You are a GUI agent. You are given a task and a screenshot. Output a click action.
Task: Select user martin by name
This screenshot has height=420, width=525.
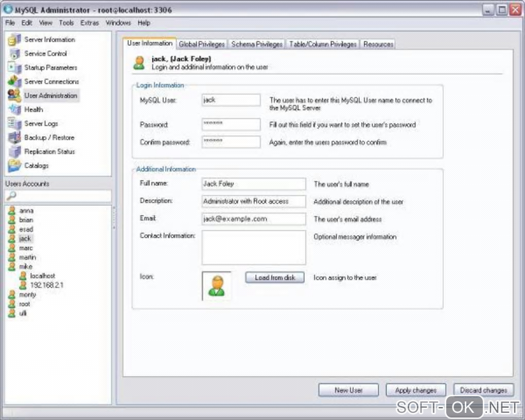click(x=27, y=257)
